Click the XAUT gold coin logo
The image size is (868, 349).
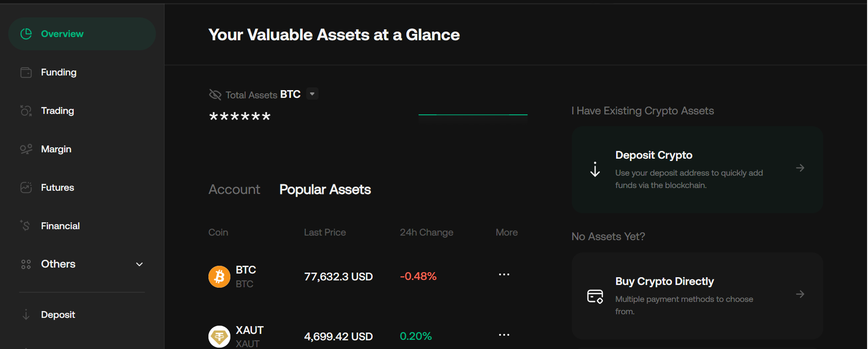tap(219, 337)
